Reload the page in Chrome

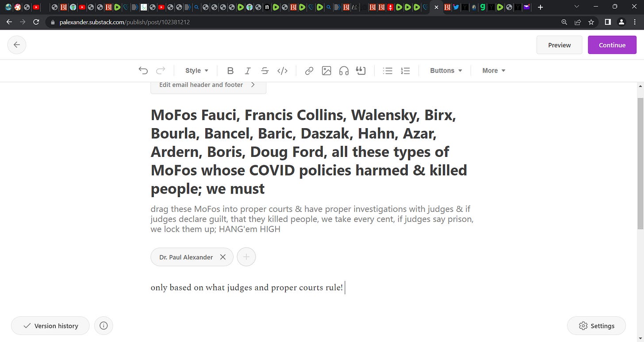click(x=36, y=22)
